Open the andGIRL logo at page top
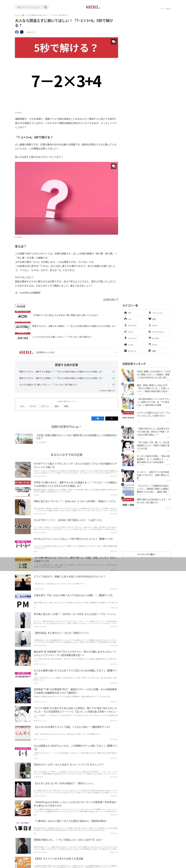Viewport: 186px width, 868px height. 93,7
